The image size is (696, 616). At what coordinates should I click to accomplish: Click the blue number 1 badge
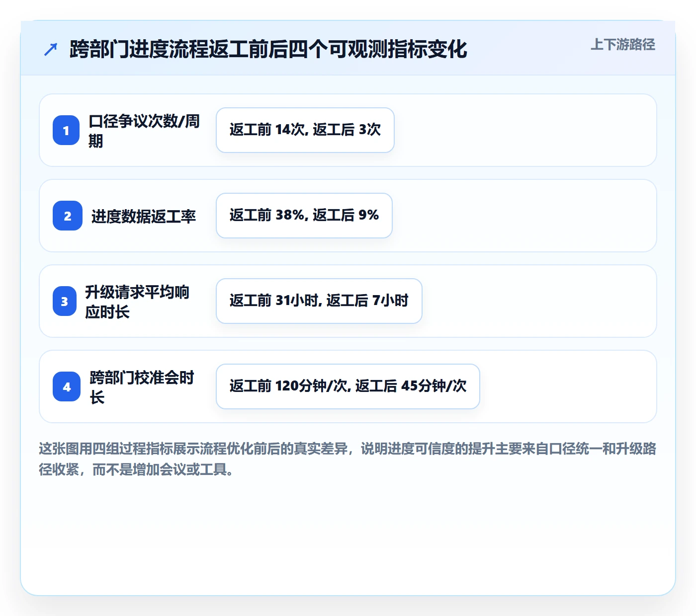(x=66, y=130)
